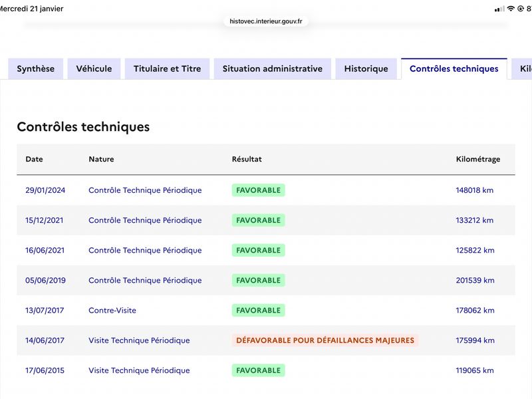Click the Kilométrage column header
532x399 pixels.
[x=477, y=159]
